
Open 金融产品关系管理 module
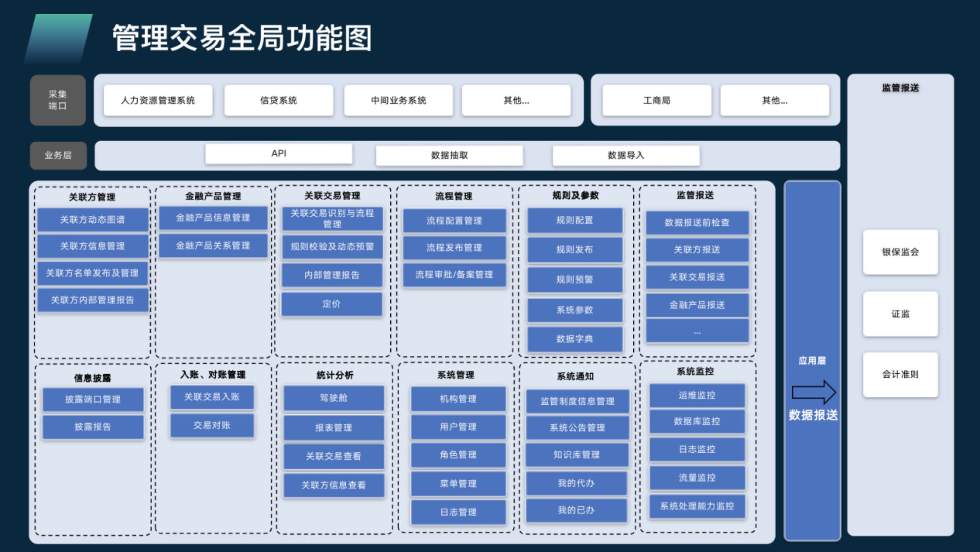tap(213, 246)
